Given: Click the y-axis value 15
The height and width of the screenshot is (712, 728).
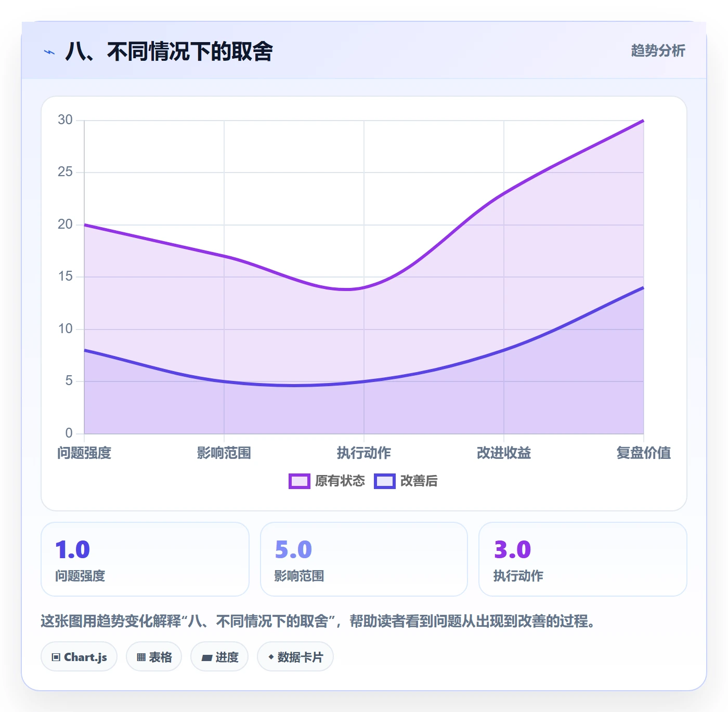Looking at the screenshot, I should coord(65,276).
